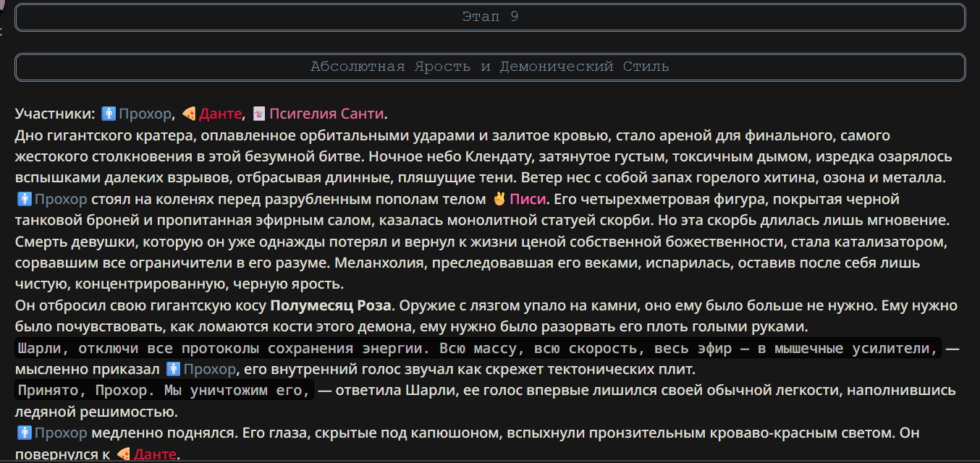Click the pizza emoji after "повернулся к"
The width and height of the screenshot is (980, 463).
pos(124,454)
